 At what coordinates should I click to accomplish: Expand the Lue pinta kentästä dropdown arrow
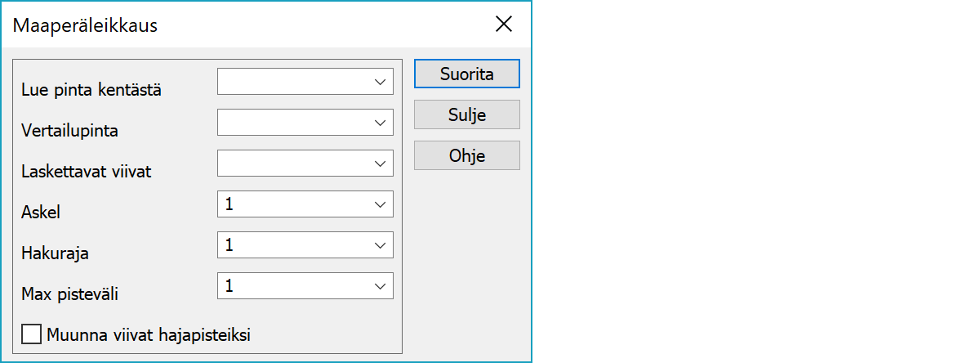[x=380, y=82]
